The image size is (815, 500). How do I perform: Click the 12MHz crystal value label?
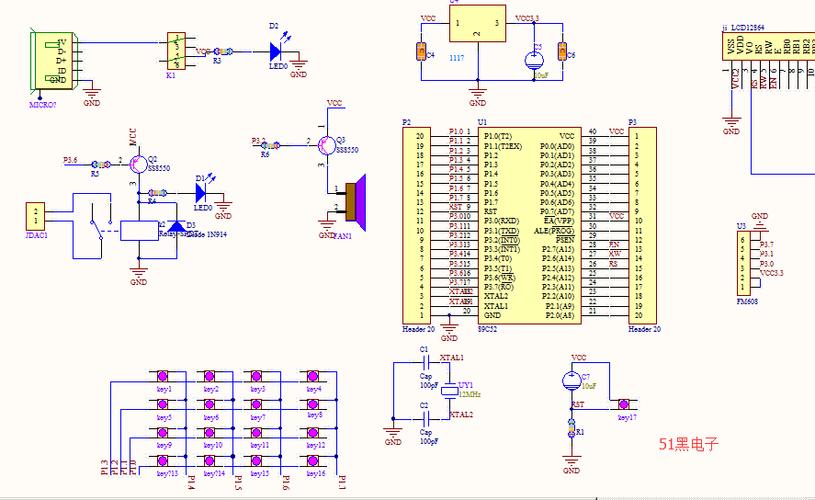coord(469,394)
